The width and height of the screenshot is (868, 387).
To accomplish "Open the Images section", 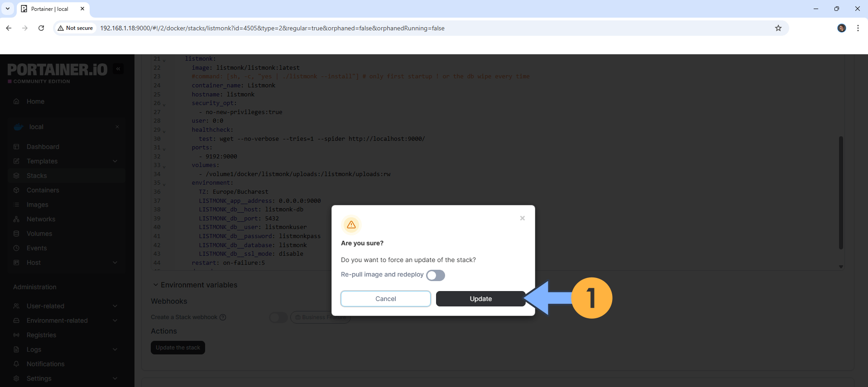I will (37, 205).
